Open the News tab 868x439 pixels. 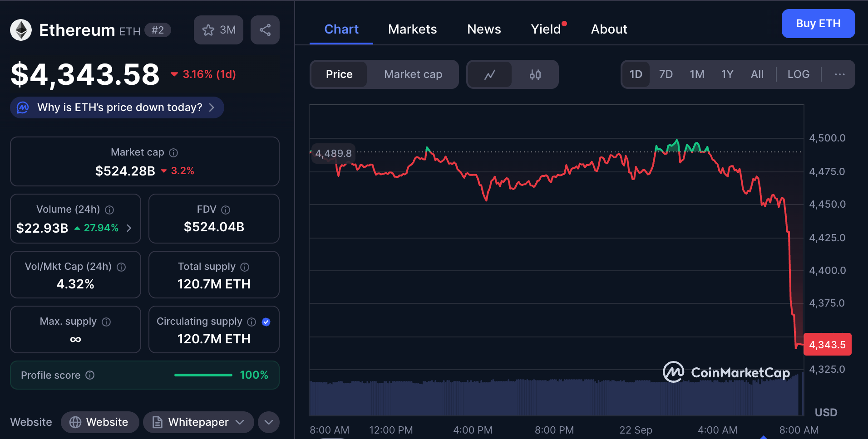(x=484, y=29)
